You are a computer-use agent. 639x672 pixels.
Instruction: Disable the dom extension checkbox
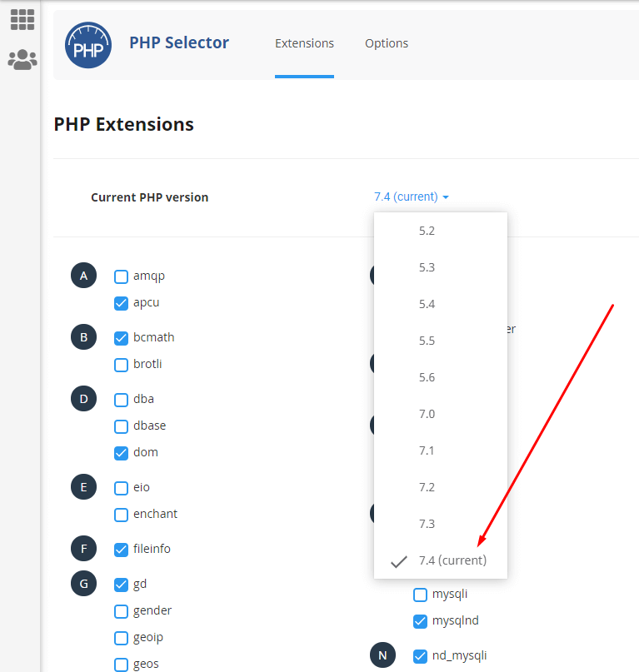point(121,451)
